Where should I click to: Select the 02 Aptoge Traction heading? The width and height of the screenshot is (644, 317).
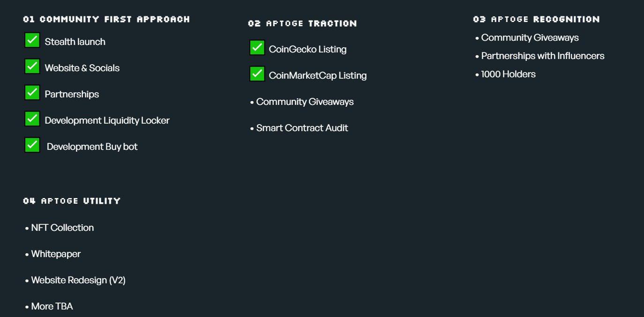[x=302, y=23]
